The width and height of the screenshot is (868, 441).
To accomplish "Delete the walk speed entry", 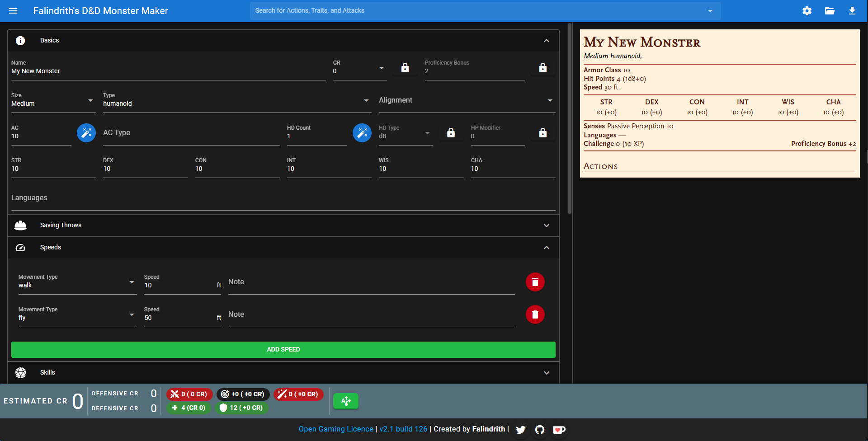I will [x=535, y=281].
